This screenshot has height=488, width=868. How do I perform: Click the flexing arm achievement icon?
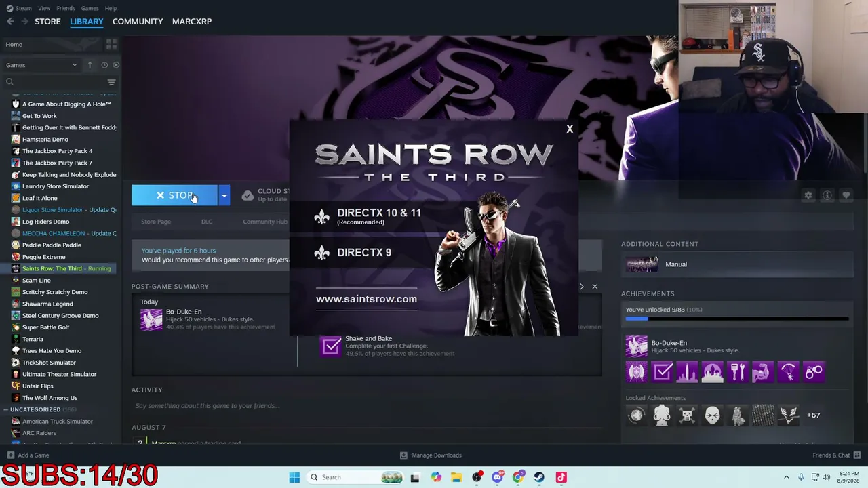[x=763, y=371]
